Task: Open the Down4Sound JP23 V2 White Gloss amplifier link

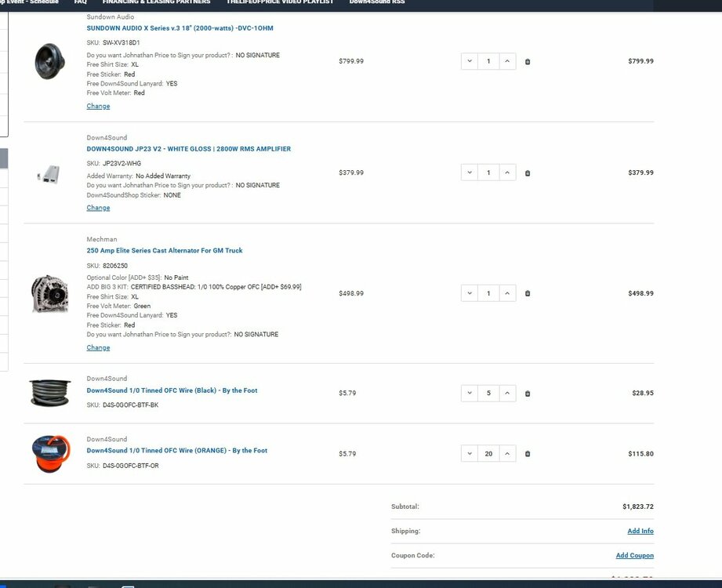Action: (x=189, y=149)
